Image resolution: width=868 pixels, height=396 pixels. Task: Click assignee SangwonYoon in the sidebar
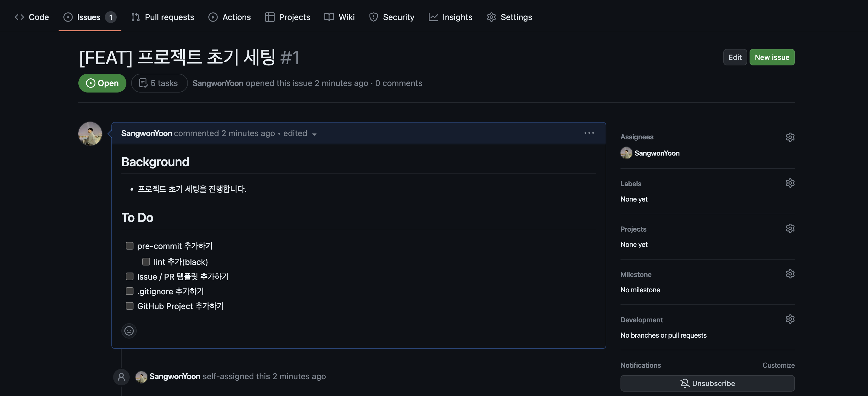point(657,153)
